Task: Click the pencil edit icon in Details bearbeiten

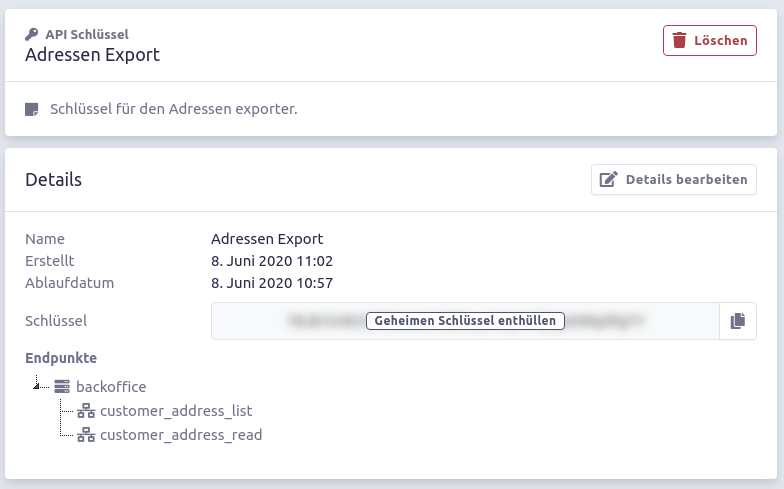Action: coord(608,179)
